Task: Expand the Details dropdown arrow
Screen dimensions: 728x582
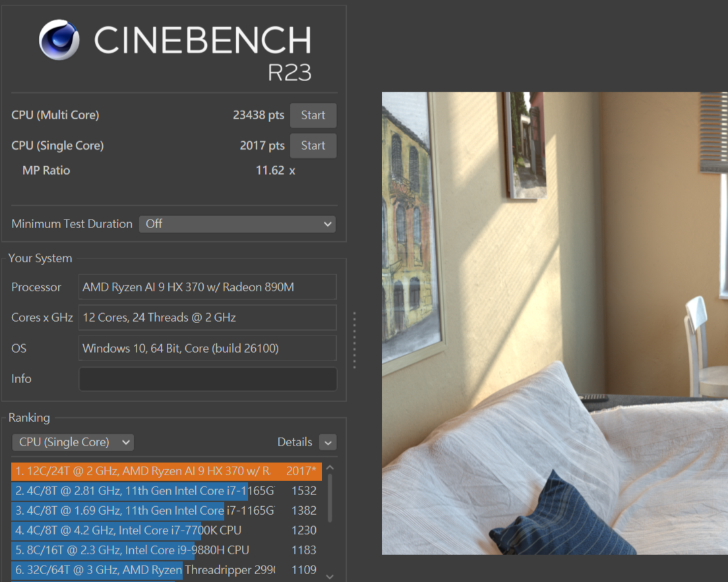Action: tap(328, 442)
